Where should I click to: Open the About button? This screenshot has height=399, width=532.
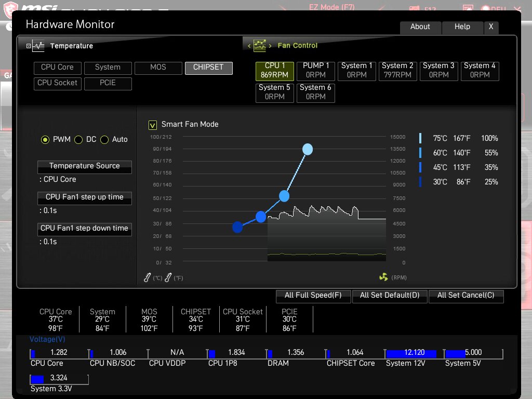tap(420, 27)
